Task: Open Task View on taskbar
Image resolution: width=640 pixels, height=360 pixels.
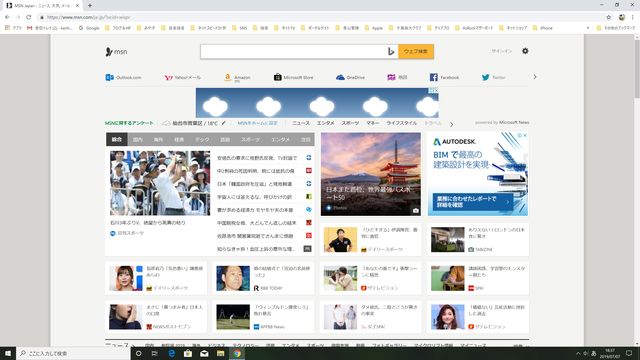Action: (x=155, y=353)
